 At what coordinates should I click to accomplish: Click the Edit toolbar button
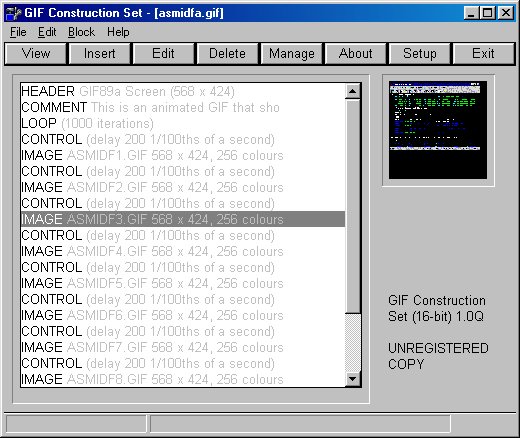tap(163, 53)
